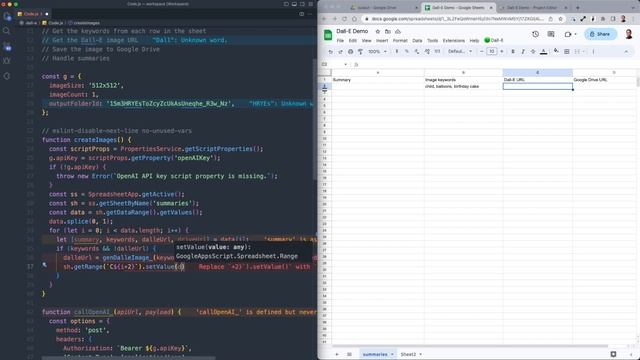Click the print icon in Sheets toolbar
Viewport: 640px width, 360px height.
pos(350,52)
